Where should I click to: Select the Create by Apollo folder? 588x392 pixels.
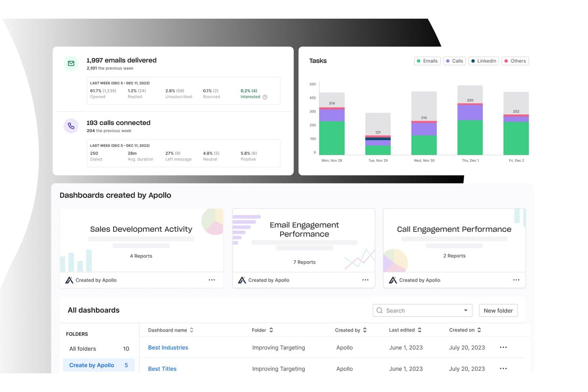pyautogui.click(x=99, y=365)
